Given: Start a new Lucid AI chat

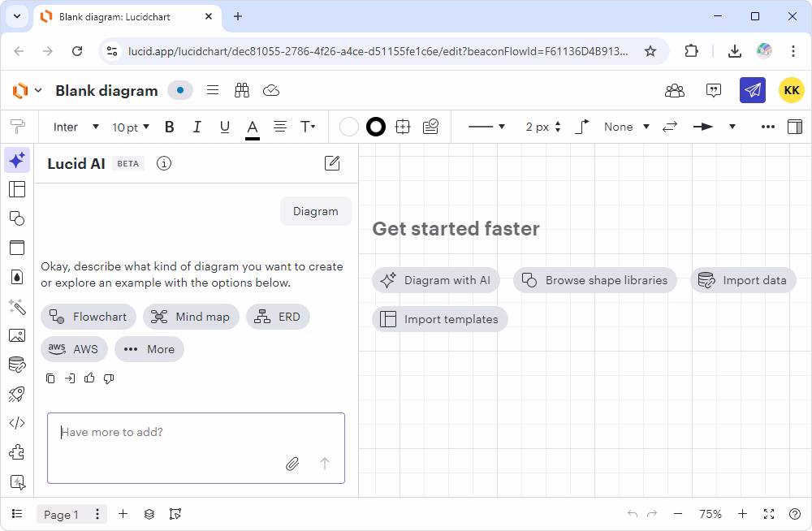Looking at the screenshot, I should point(332,163).
